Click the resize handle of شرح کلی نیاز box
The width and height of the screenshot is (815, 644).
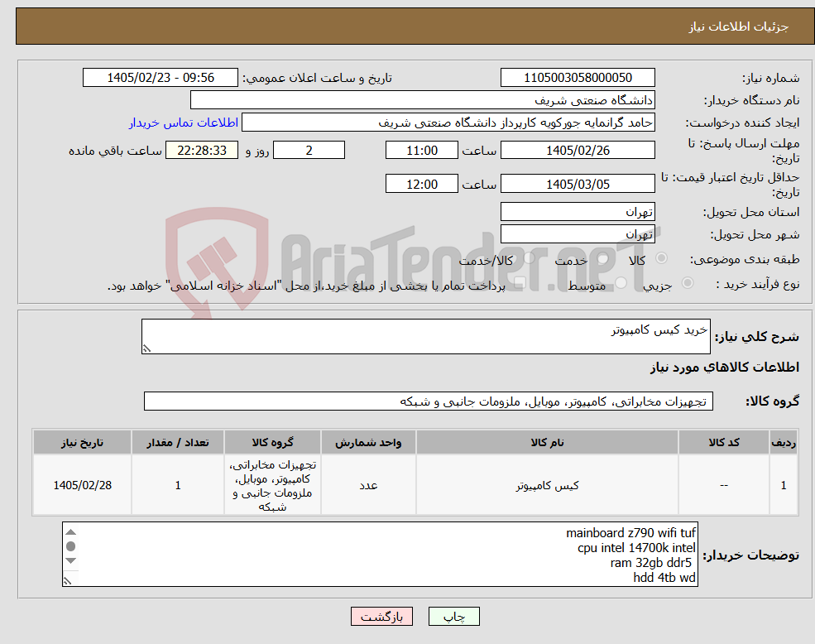[x=147, y=348]
